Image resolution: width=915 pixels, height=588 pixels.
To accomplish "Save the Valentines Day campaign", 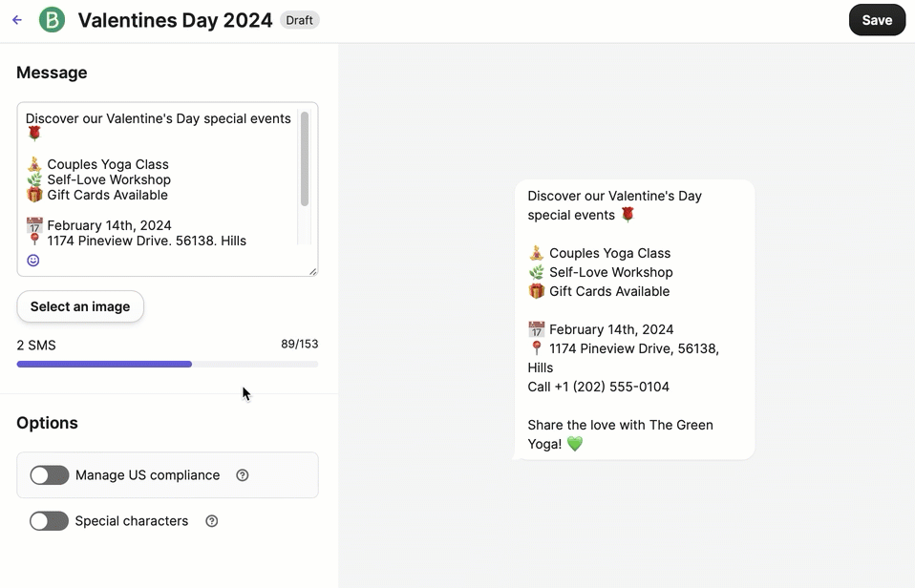I will pos(876,20).
